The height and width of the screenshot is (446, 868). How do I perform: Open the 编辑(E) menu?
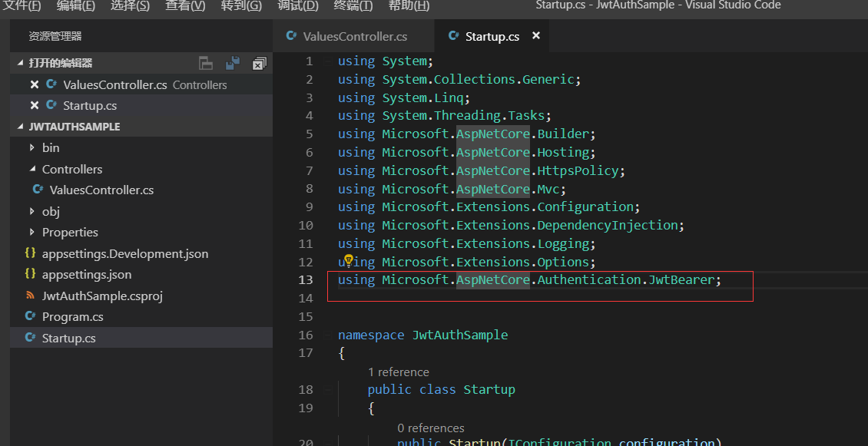(x=76, y=5)
